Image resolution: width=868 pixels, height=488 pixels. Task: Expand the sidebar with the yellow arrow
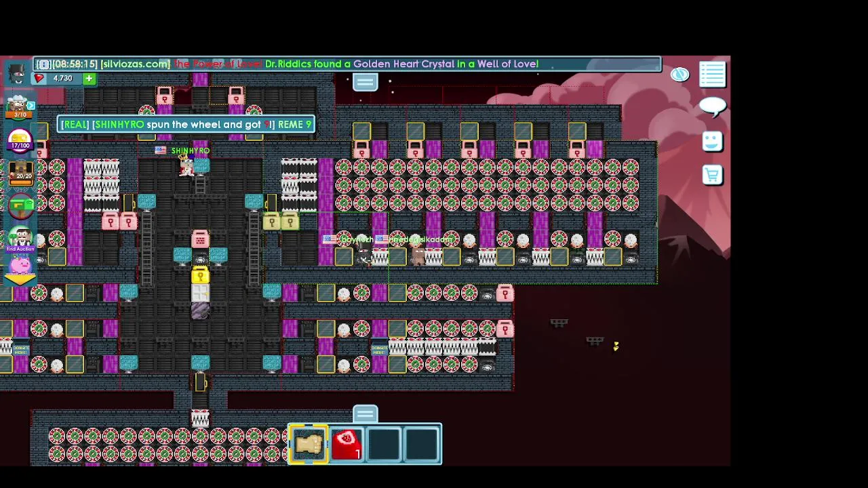click(x=20, y=279)
